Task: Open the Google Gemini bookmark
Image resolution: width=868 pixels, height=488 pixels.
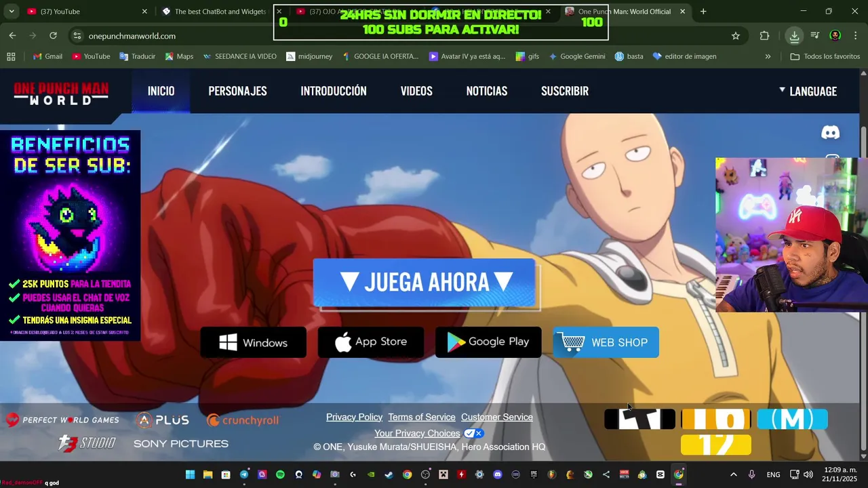Action: pos(576,56)
